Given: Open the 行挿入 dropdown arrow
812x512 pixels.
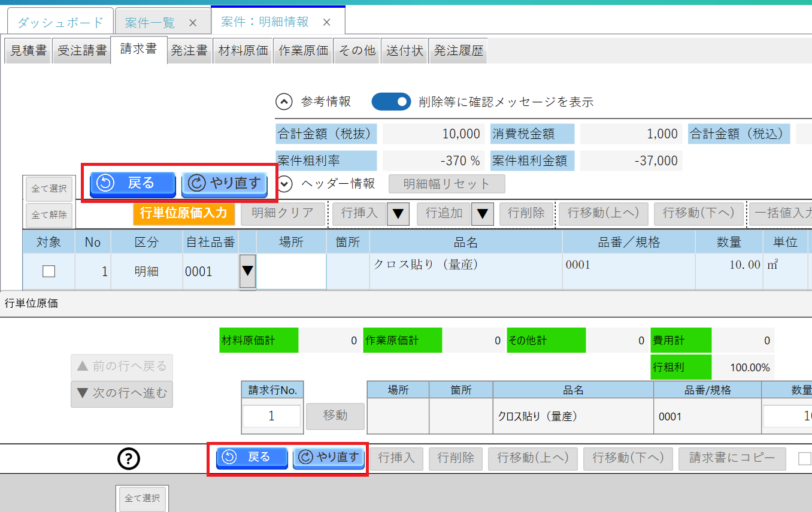Looking at the screenshot, I should pos(398,213).
